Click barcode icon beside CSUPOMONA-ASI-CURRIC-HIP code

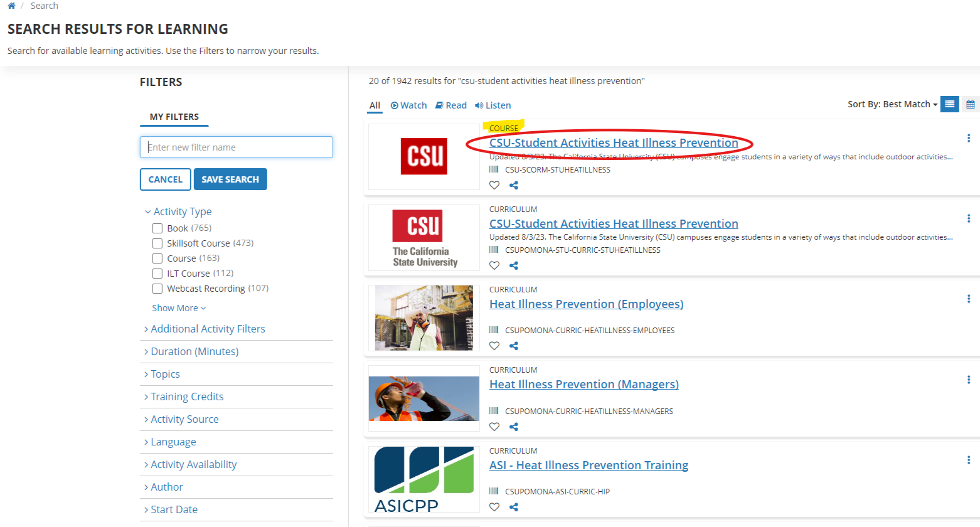494,491
